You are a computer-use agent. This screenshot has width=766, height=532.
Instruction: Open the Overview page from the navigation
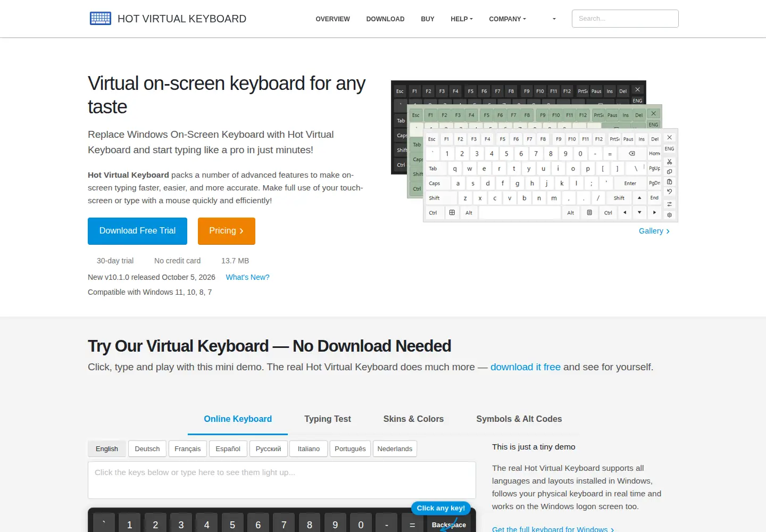332,19
